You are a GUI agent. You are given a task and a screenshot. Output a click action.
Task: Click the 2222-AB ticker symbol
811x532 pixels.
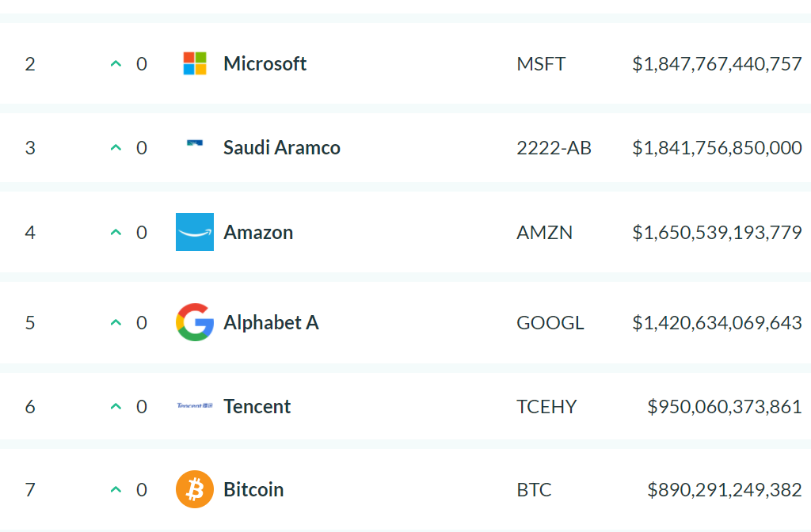click(x=554, y=148)
